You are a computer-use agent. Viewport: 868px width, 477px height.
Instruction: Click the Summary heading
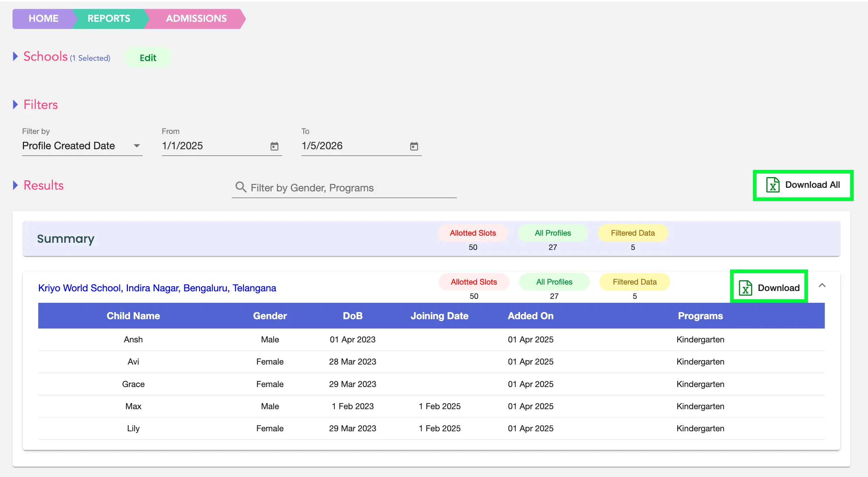[x=66, y=239]
